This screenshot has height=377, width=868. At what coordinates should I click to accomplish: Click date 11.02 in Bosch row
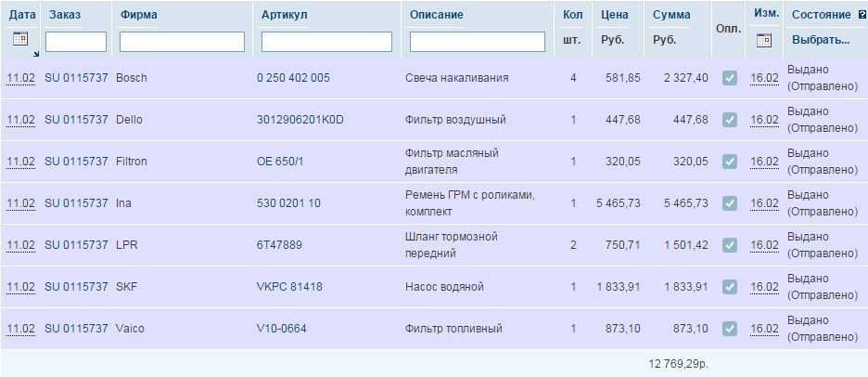coord(21,78)
